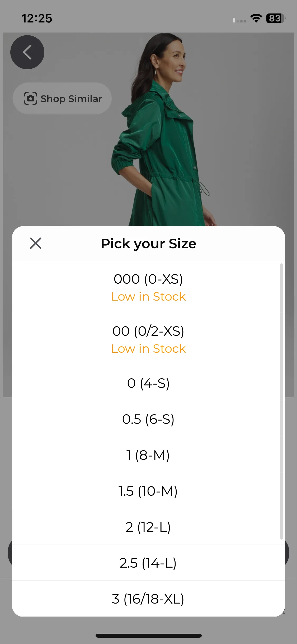Choose size 3 (16/18-XL)
This screenshot has height=644, width=297.
148,599
